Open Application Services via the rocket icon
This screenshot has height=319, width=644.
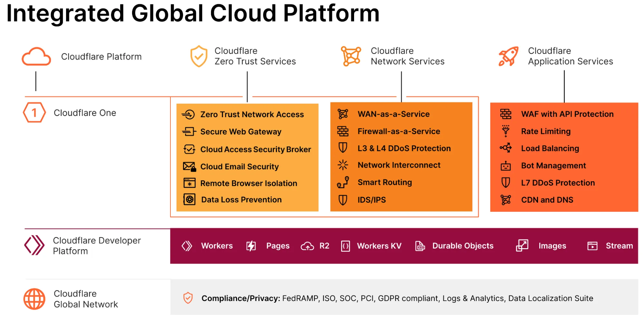tap(509, 56)
